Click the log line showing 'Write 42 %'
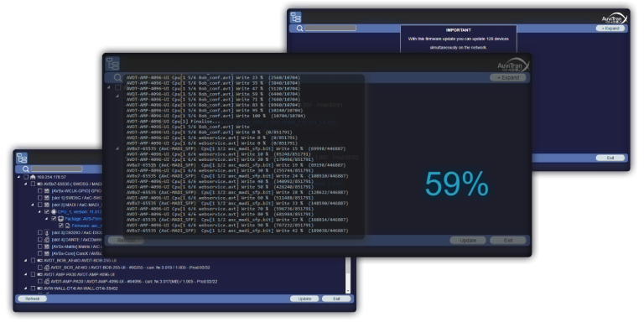Viewport: 644px width, 322px height. click(x=237, y=231)
